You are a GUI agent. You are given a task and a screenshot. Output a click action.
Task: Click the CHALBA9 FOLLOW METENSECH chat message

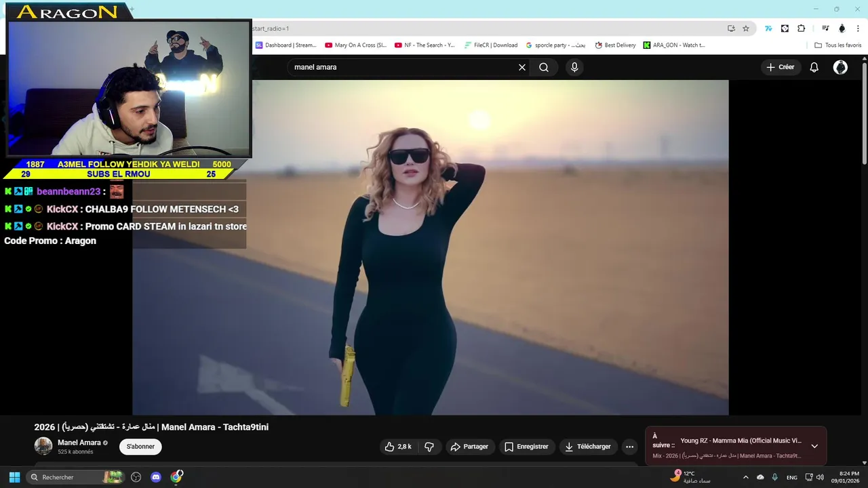point(162,209)
